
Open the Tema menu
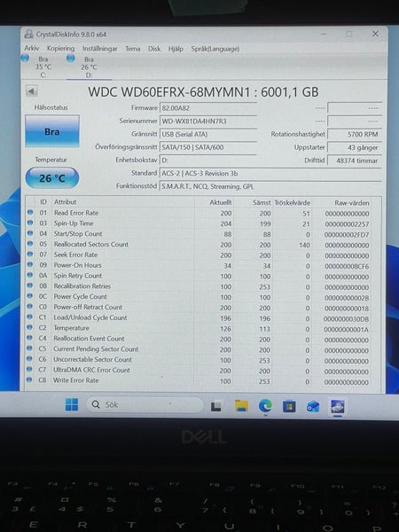tap(132, 49)
